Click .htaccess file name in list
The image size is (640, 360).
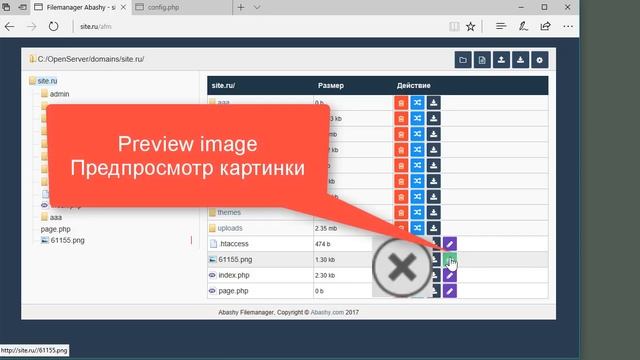234,244
